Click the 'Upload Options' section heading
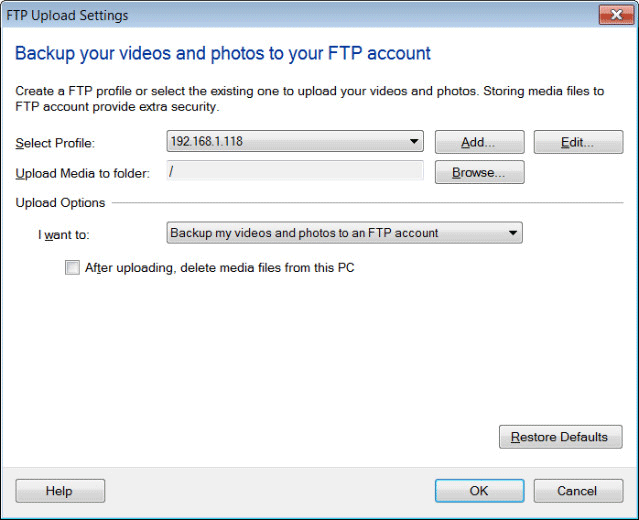 [x=60, y=203]
